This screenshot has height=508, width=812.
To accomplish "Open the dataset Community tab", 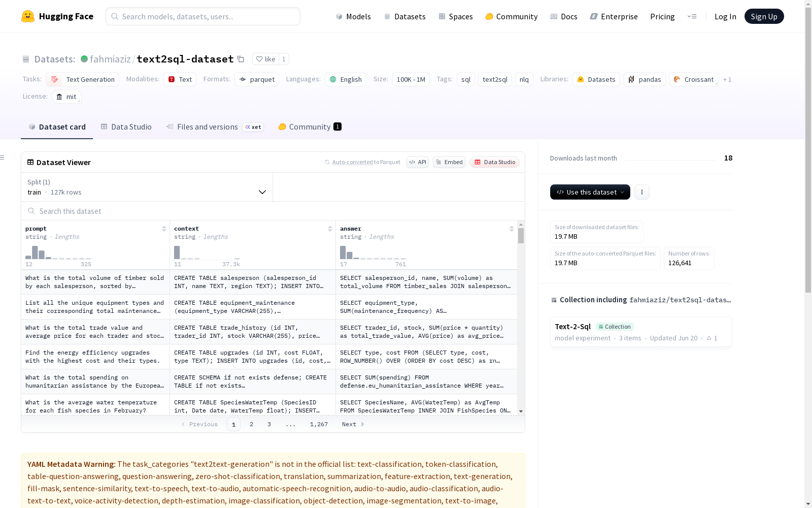I will tap(310, 127).
